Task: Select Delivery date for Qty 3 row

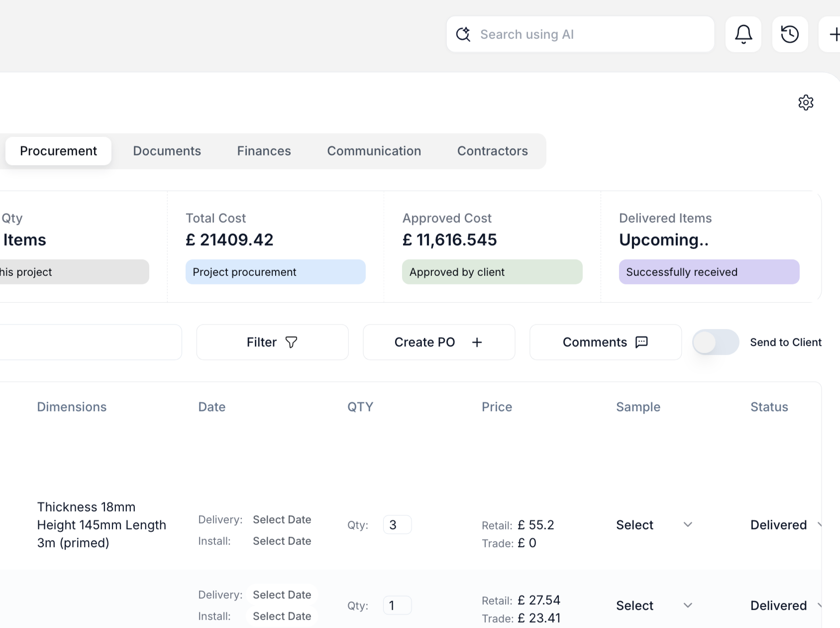Action: (282, 519)
